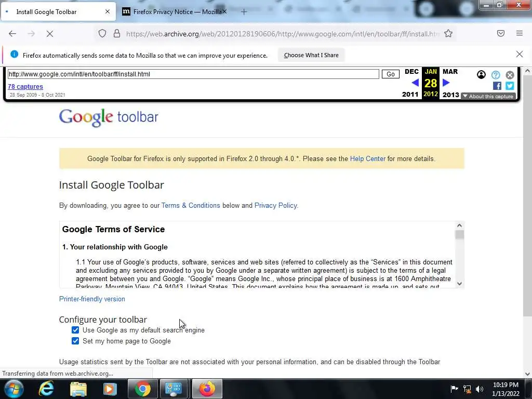Go back to the previous page

12,34
